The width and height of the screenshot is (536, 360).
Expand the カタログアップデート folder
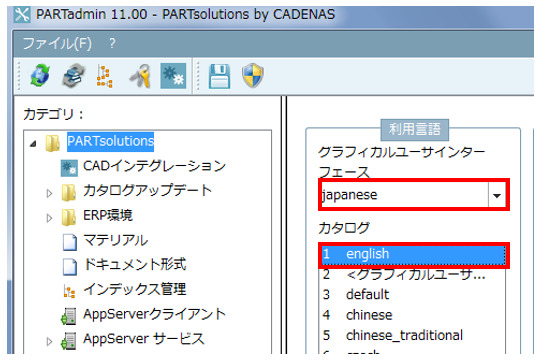(x=49, y=194)
